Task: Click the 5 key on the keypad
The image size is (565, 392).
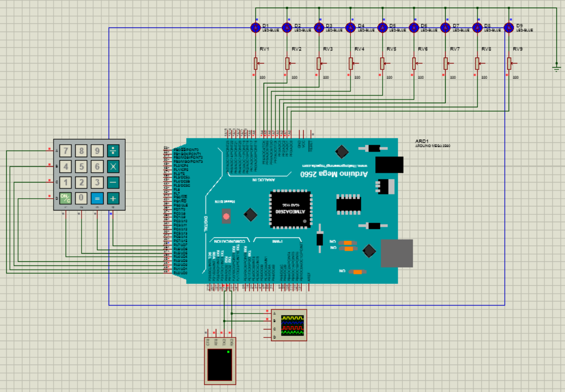Action: pyautogui.click(x=82, y=167)
